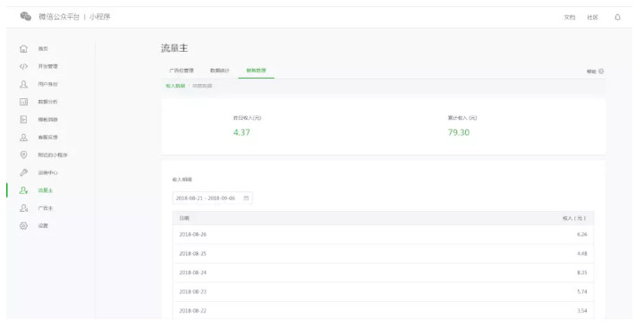Image resolution: width=644 pixels, height=336 pixels.
Task: Open the template message document icon
Action: (x=24, y=120)
